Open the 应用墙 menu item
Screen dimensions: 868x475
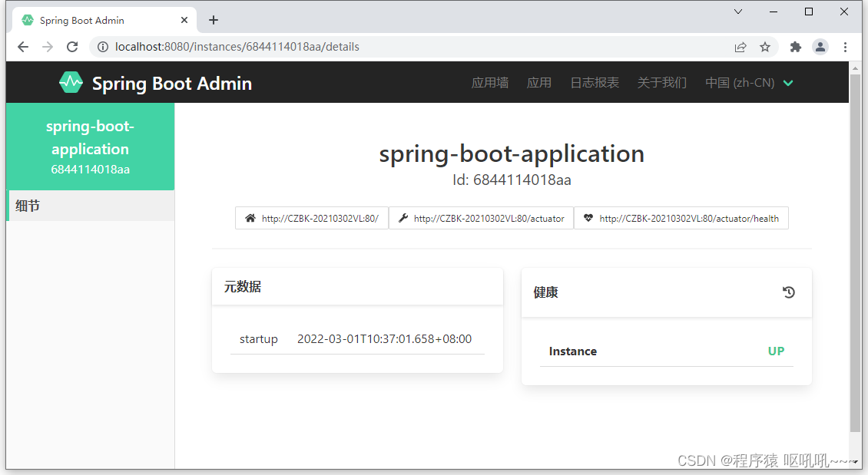point(490,83)
